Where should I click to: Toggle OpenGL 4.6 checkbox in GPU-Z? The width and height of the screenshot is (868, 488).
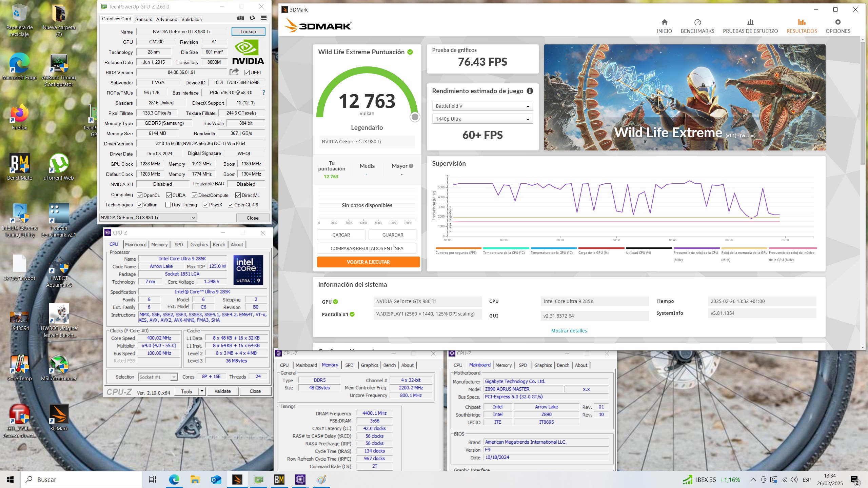click(230, 205)
